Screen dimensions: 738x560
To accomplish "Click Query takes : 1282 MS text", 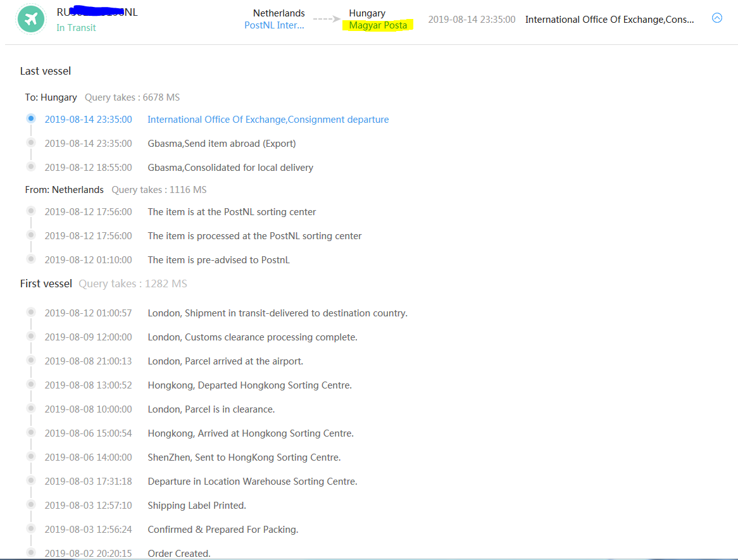I will 133,283.
